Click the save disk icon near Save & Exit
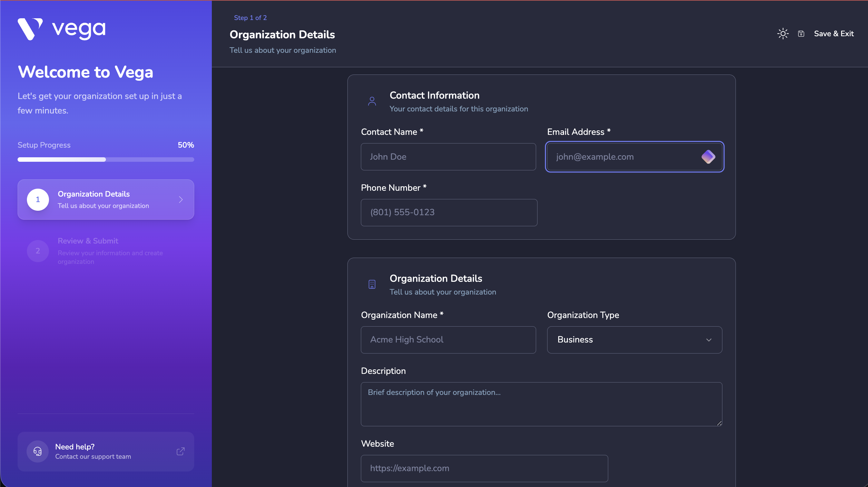The width and height of the screenshot is (868, 487). coord(801,33)
